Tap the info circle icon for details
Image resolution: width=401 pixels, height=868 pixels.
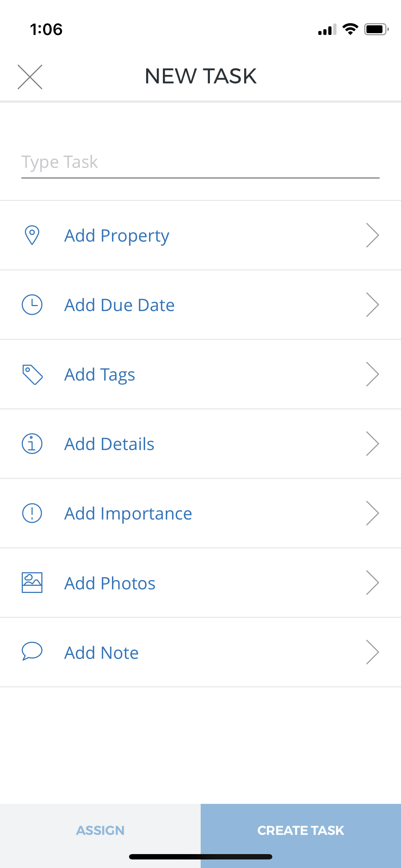pos(32,444)
